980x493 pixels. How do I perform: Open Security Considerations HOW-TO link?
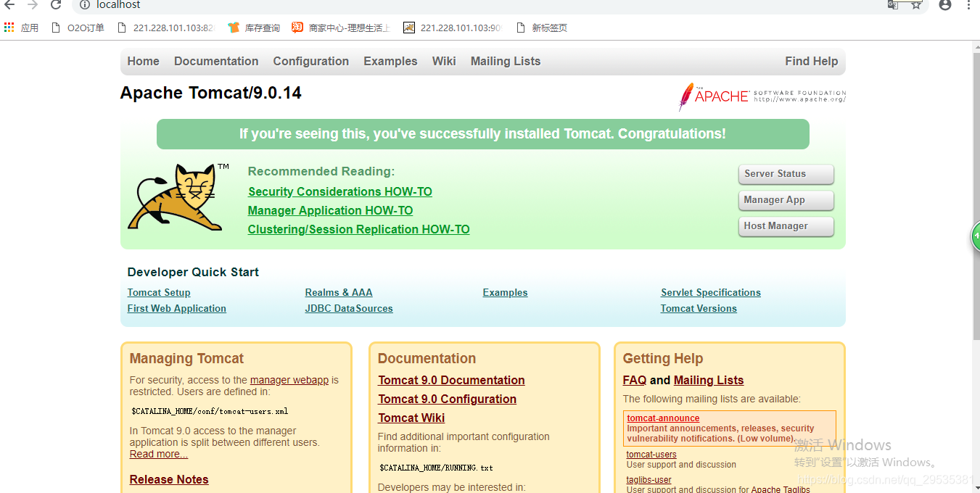pos(340,192)
